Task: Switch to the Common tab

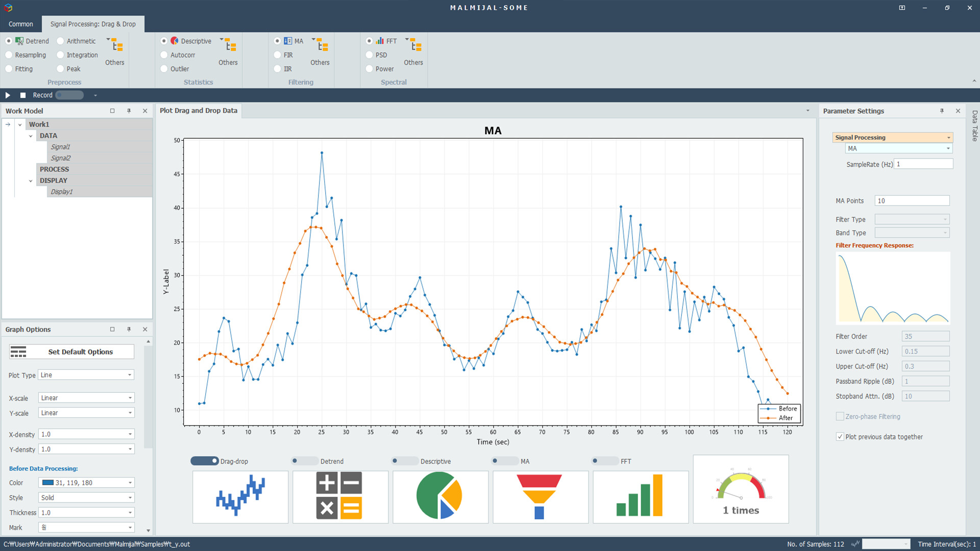Action: point(21,24)
